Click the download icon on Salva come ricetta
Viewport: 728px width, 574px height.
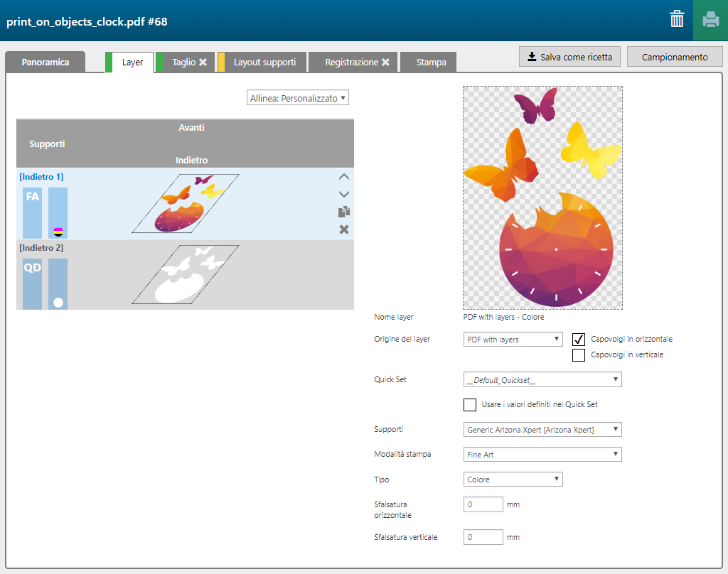tap(532, 57)
